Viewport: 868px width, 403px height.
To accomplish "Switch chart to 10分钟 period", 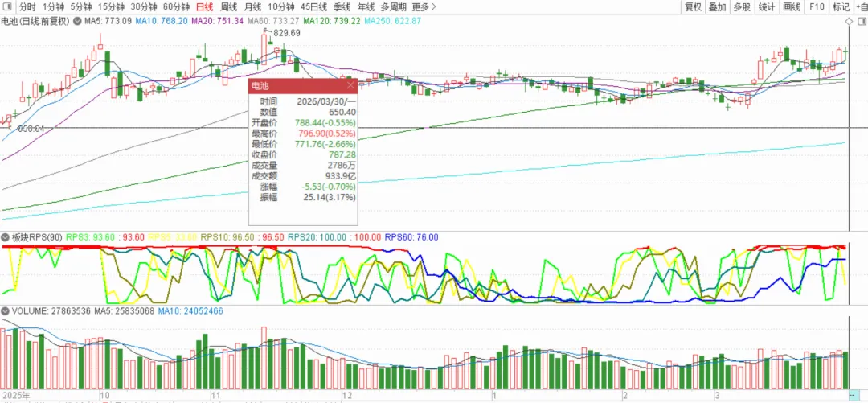I will pos(280,7).
